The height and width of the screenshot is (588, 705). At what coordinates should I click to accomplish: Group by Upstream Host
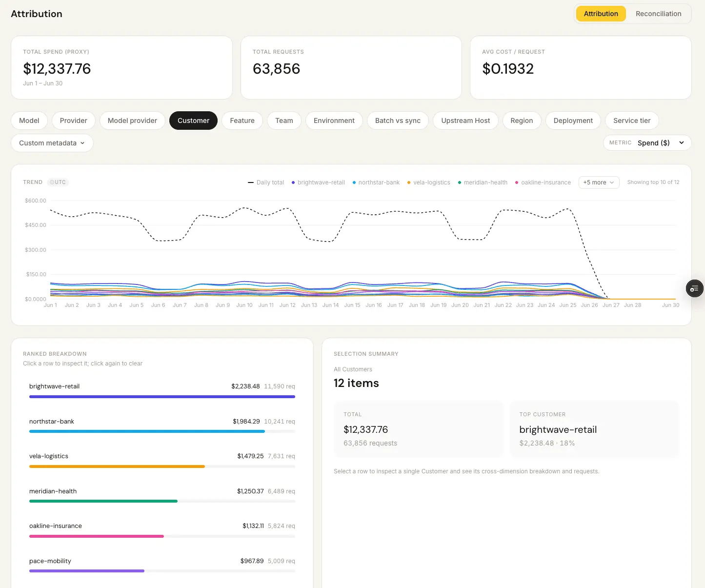coord(465,121)
